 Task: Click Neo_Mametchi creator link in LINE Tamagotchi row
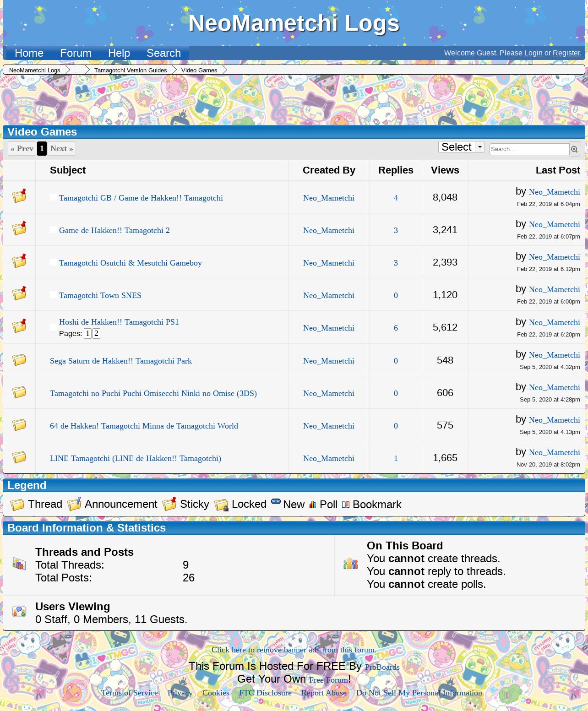coord(329,458)
